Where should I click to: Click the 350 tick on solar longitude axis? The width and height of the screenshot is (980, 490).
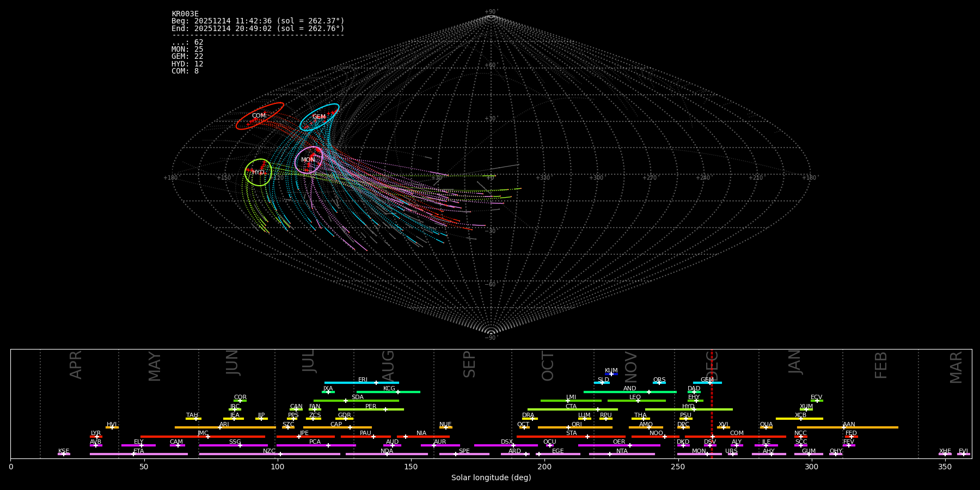945,467
